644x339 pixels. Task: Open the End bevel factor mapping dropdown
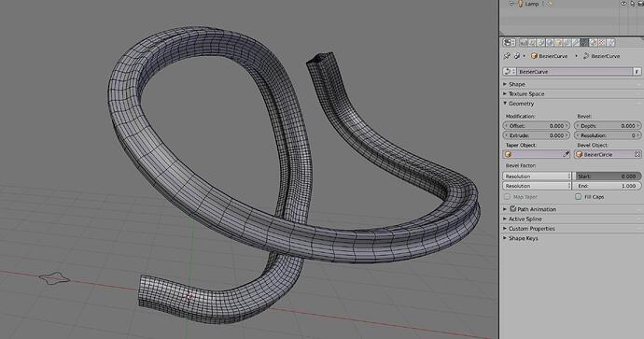tap(537, 186)
